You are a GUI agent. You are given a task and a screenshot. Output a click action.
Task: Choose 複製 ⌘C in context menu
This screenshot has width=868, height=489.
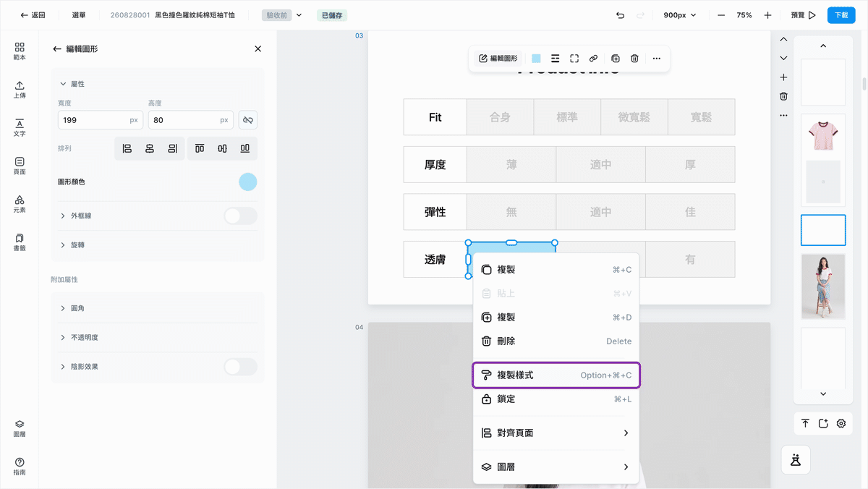point(556,270)
